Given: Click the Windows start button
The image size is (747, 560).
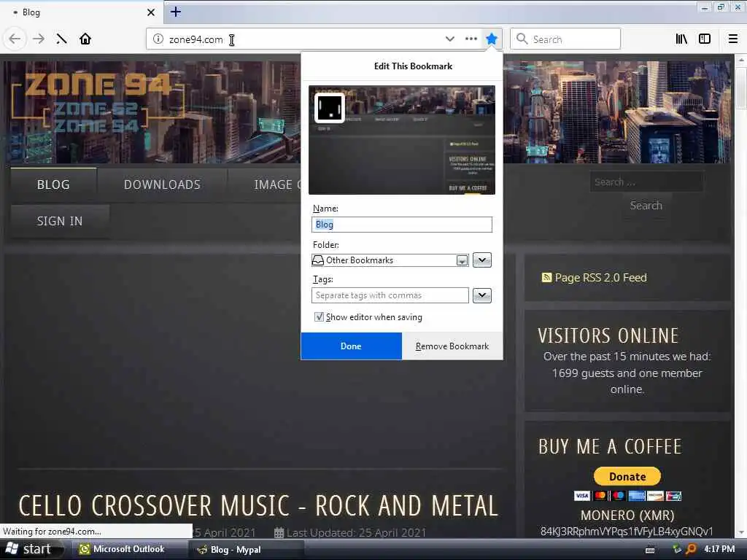Looking at the screenshot, I should click(32, 549).
